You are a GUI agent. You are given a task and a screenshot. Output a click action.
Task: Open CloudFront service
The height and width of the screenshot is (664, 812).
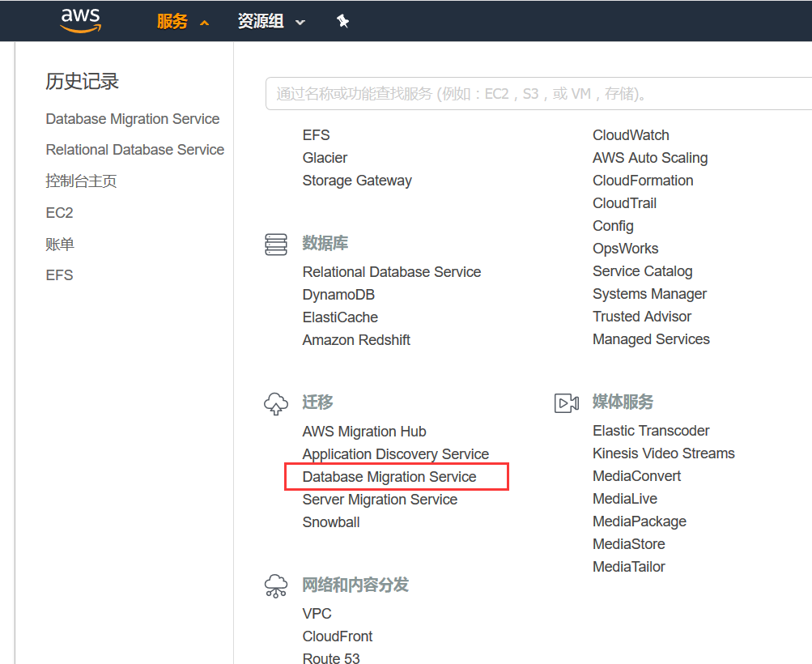(x=337, y=636)
